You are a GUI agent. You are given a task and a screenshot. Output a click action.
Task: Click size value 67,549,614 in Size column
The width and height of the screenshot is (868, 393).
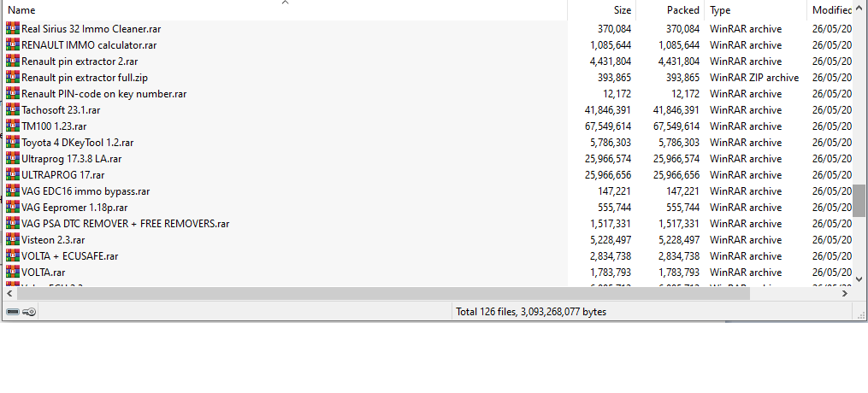[x=607, y=126]
